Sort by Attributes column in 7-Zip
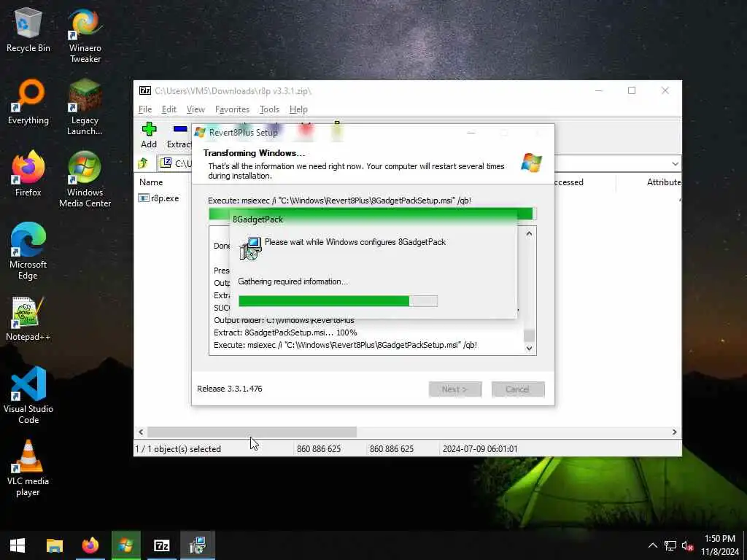This screenshot has width=747, height=560. coord(663,182)
